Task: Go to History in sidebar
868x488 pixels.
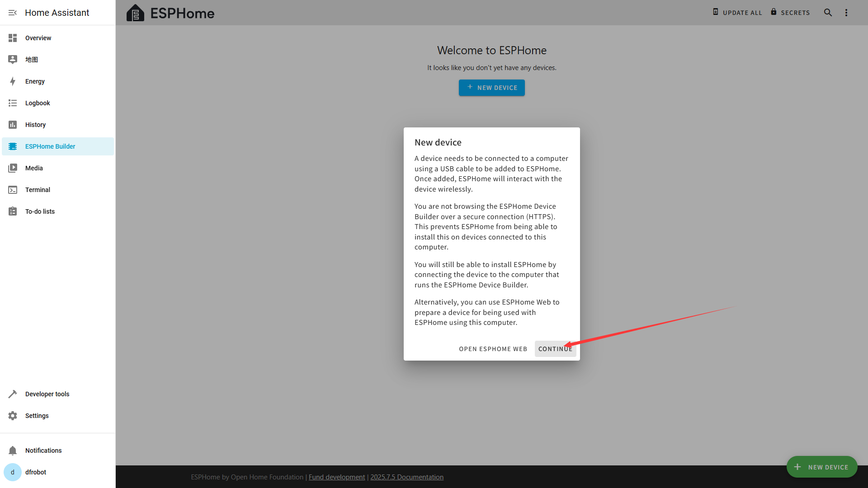Action: (x=35, y=125)
